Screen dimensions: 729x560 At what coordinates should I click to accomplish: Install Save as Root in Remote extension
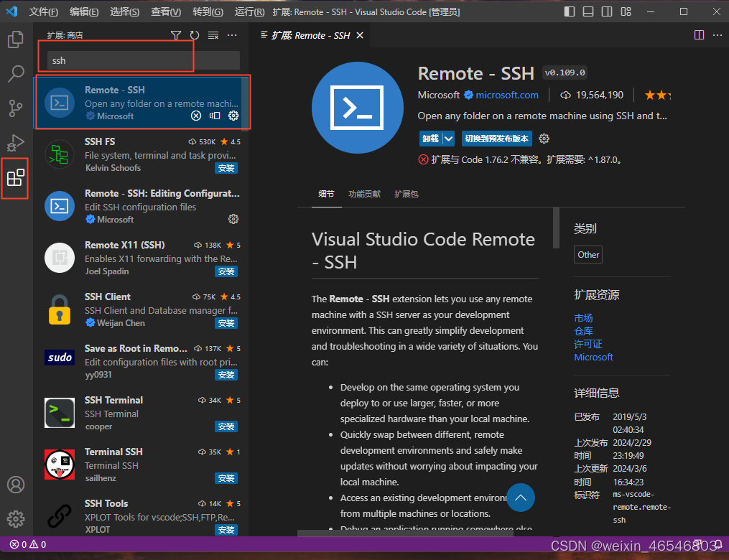226,375
